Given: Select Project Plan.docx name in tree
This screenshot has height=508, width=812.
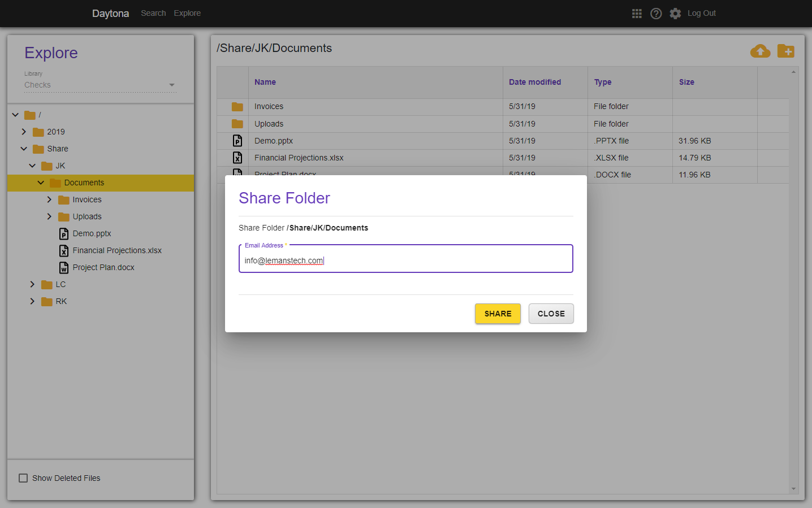Looking at the screenshot, I should click(x=103, y=267).
